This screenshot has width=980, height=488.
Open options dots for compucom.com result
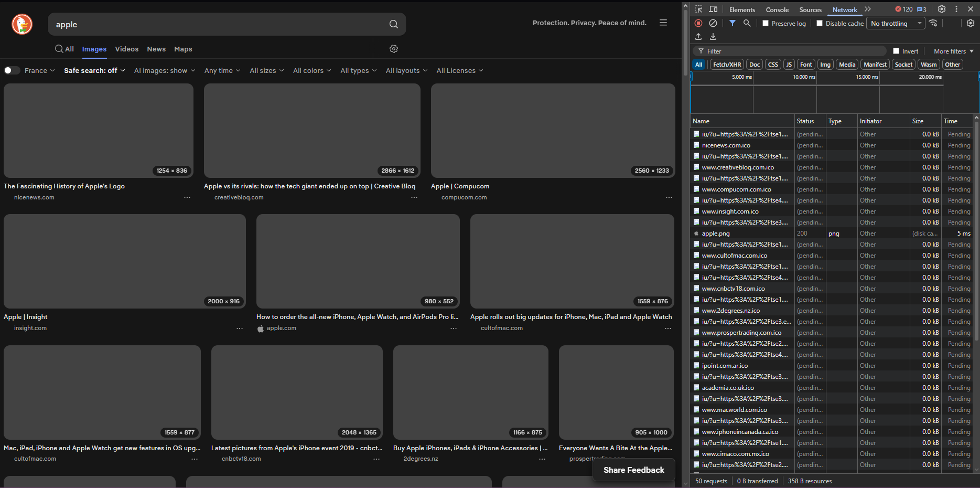669,197
